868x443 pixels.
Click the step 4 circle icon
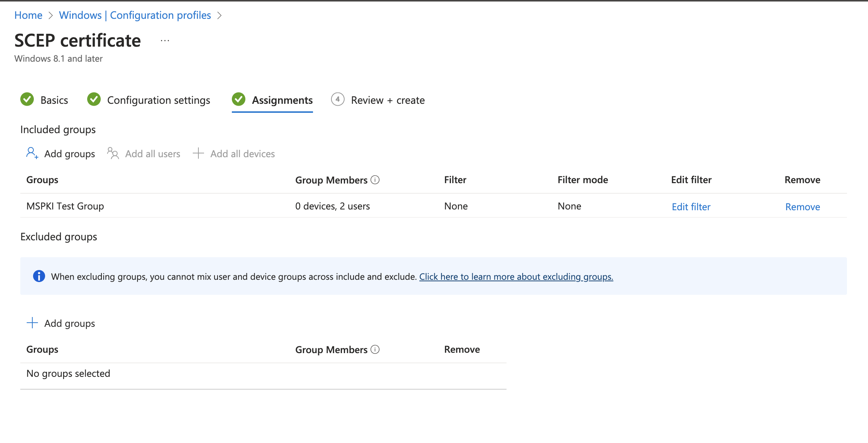[x=338, y=100]
